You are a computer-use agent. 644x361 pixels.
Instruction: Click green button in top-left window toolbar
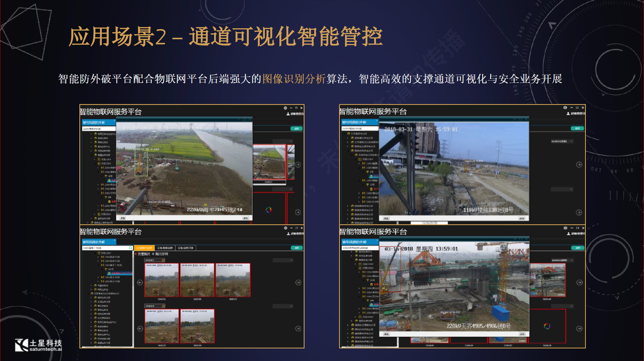[297, 128]
